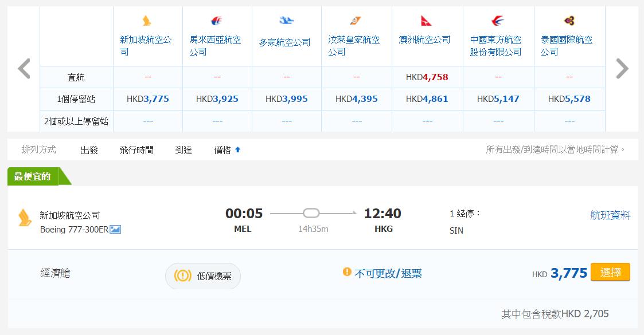Open the Boeing 777-300ER aircraft photo icon

click(116, 230)
